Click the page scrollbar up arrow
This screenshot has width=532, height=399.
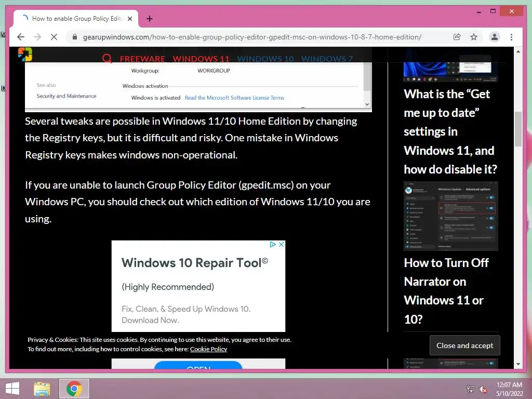[x=518, y=51]
